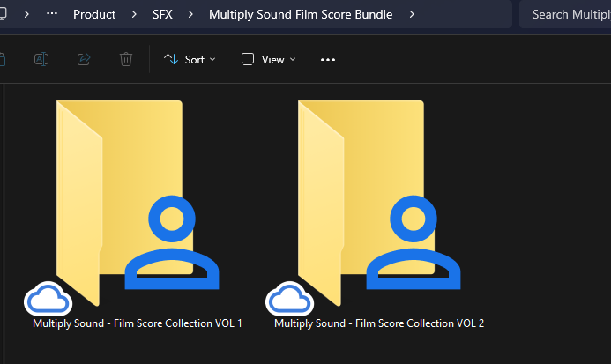The height and width of the screenshot is (364, 611).
Task: Click the Product breadcrumb
Action: click(x=94, y=14)
